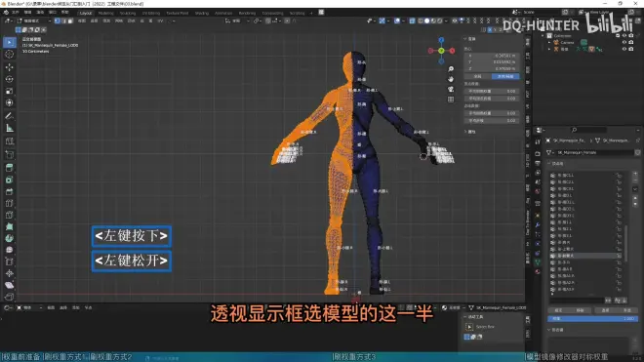Click the Z median coordinate field
644x362 pixels.
(492, 68)
